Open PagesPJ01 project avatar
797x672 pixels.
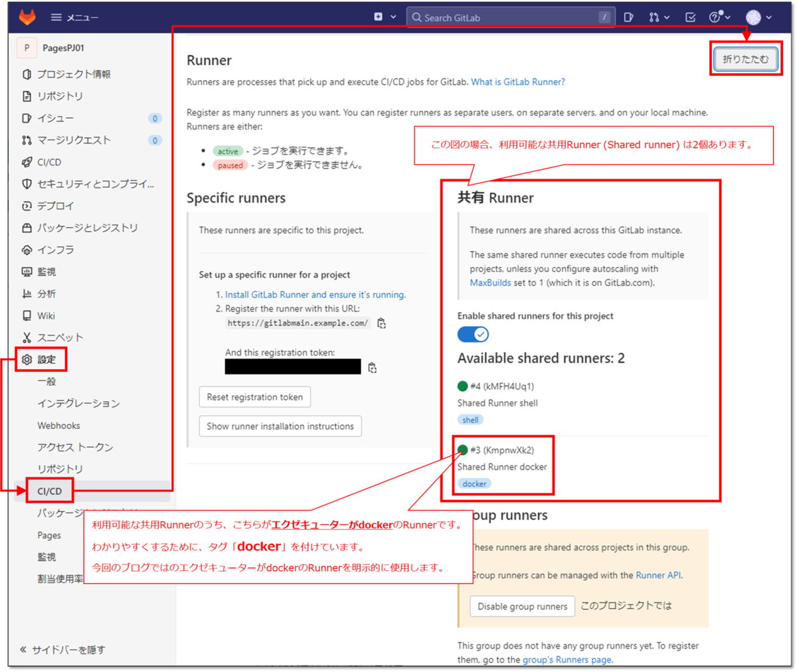[27, 48]
